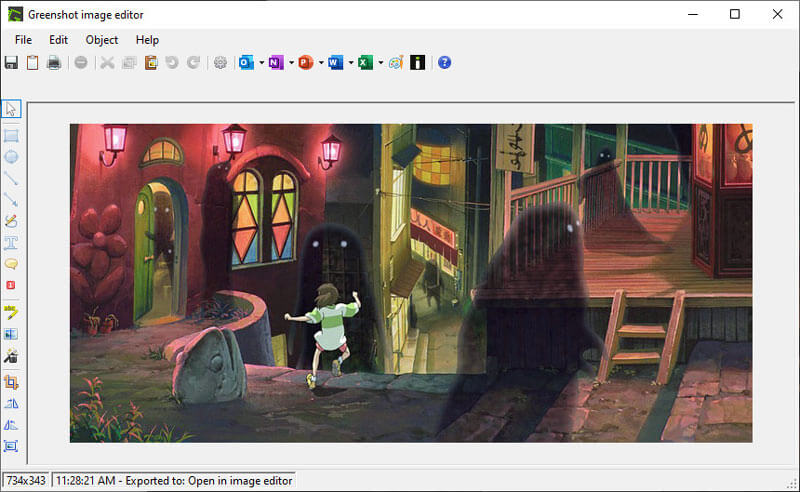Click the grayed-out Cut scissors icon
The width and height of the screenshot is (800, 492).
coord(107,63)
